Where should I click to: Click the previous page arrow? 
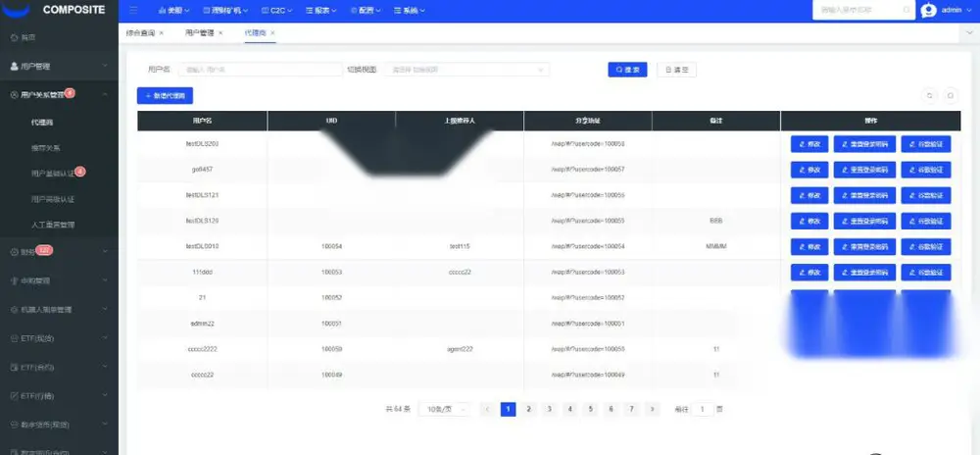pyautogui.click(x=487, y=409)
